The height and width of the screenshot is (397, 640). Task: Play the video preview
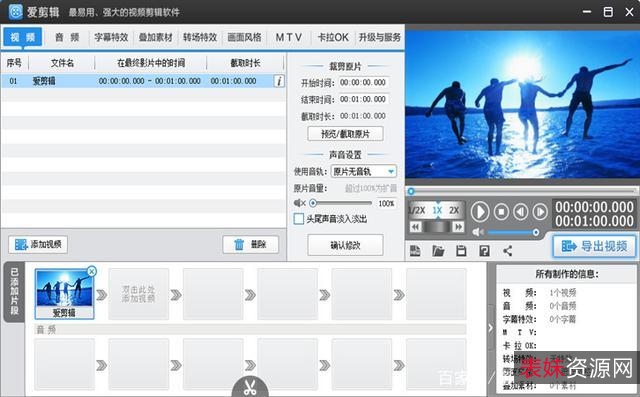click(480, 212)
